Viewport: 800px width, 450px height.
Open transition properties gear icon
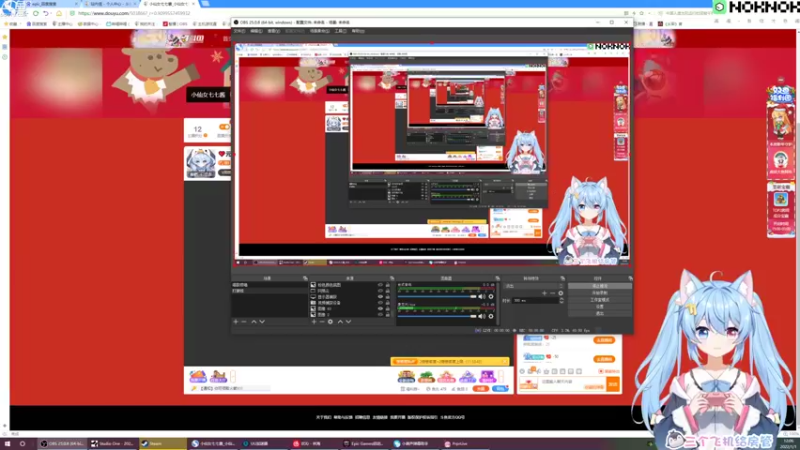click(561, 293)
